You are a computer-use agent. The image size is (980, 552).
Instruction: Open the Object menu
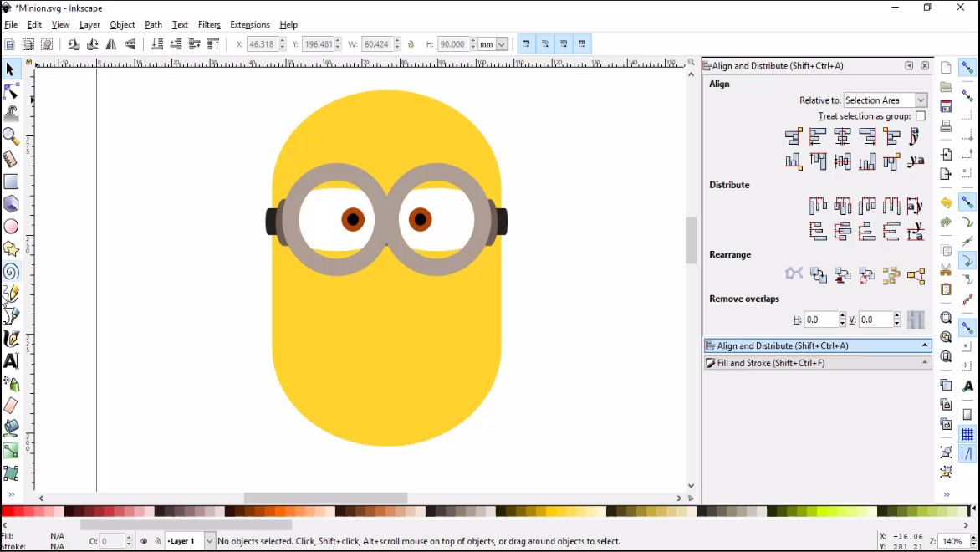coord(122,25)
